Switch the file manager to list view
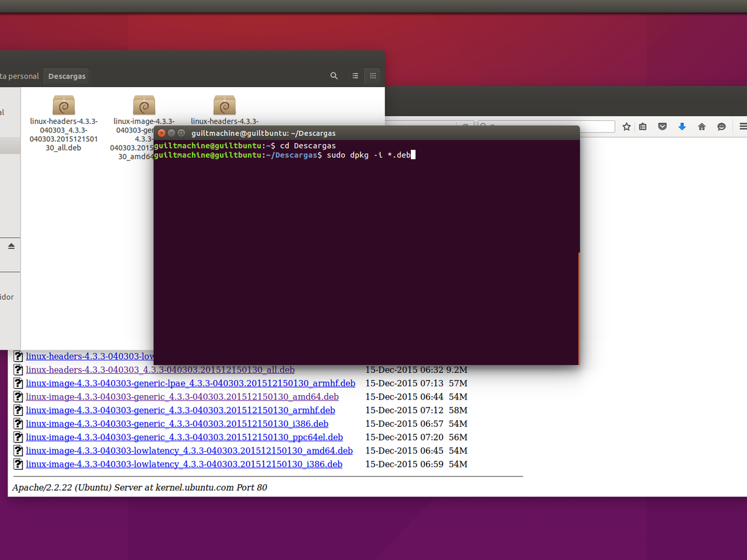The height and width of the screenshot is (560, 747). (x=355, y=75)
